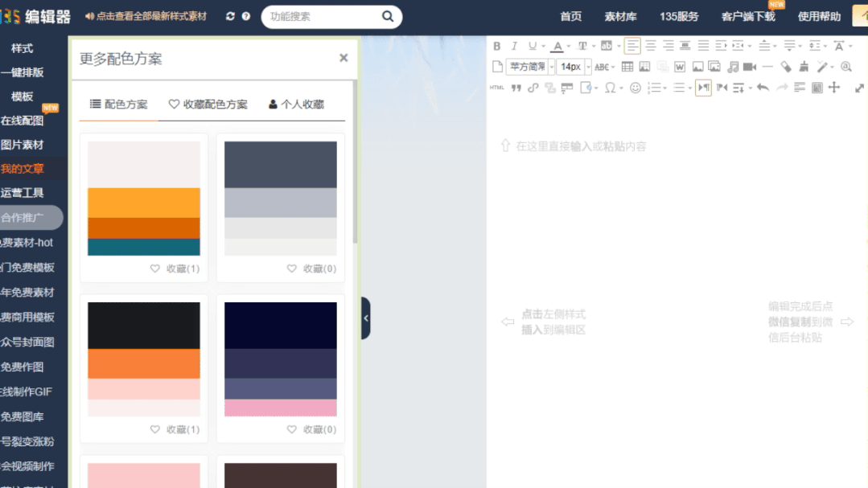This screenshot has width=868, height=488.
Task: Switch to HTML source view
Action: coord(496,88)
